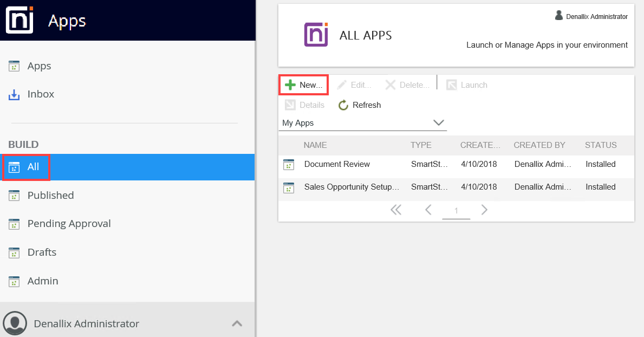Select Published in the Build section
The width and height of the screenshot is (644, 337).
[50, 195]
